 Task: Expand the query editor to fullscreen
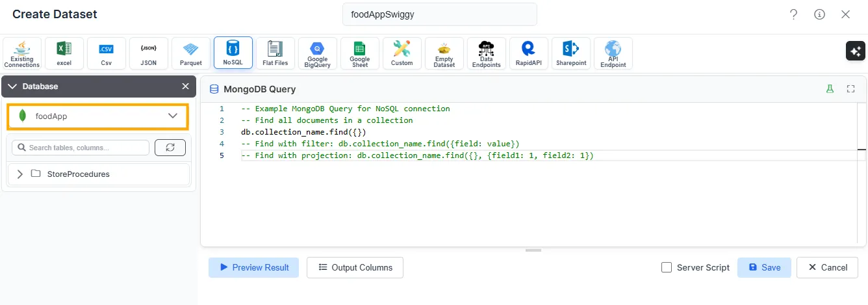point(851,89)
